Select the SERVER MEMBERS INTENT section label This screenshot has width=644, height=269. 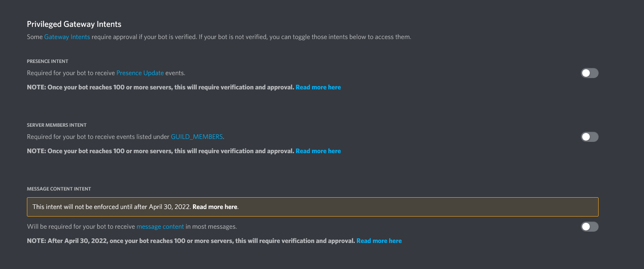coord(56,125)
